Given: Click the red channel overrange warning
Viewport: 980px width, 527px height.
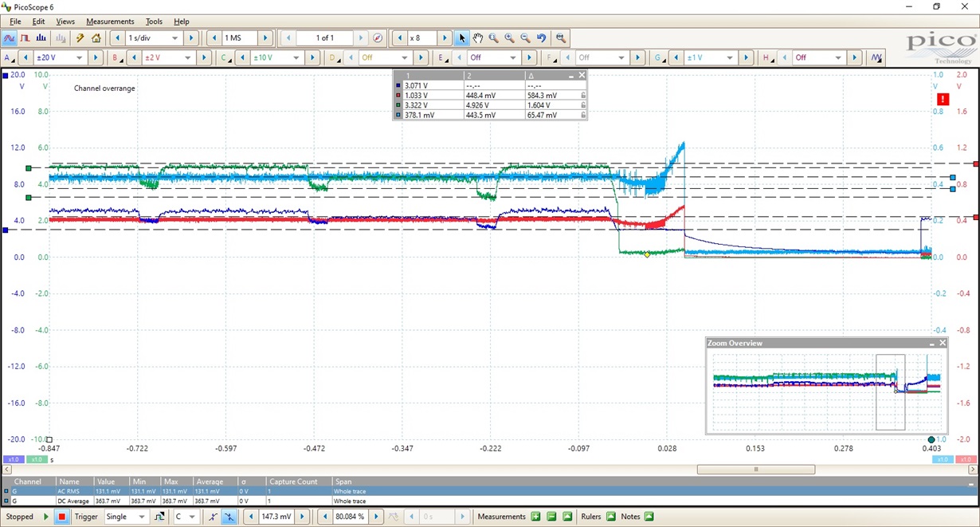Looking at the screenshot, I should click(943, 99).
